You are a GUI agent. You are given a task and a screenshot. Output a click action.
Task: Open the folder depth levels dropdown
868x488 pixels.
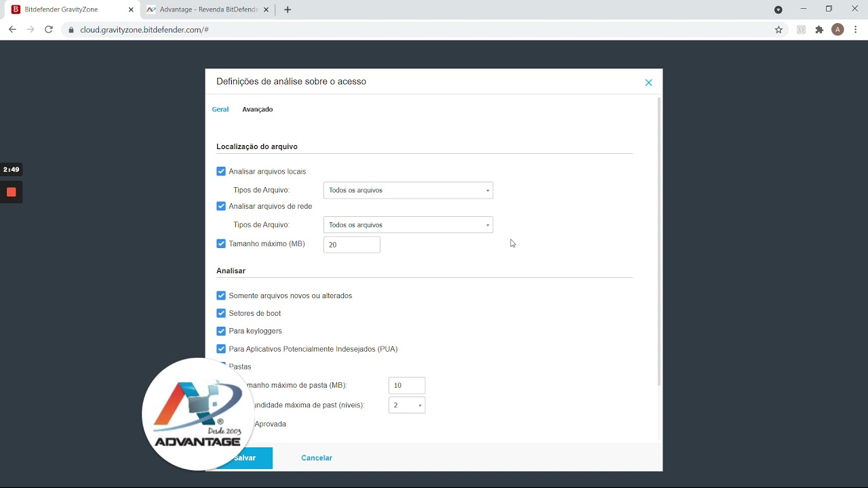click(x=407, y=405)
